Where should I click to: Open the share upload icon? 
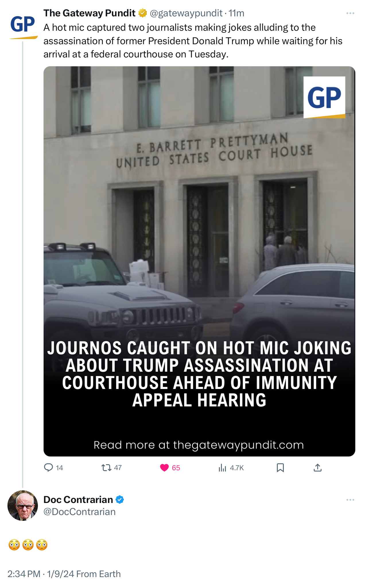[x=318, y=468]
